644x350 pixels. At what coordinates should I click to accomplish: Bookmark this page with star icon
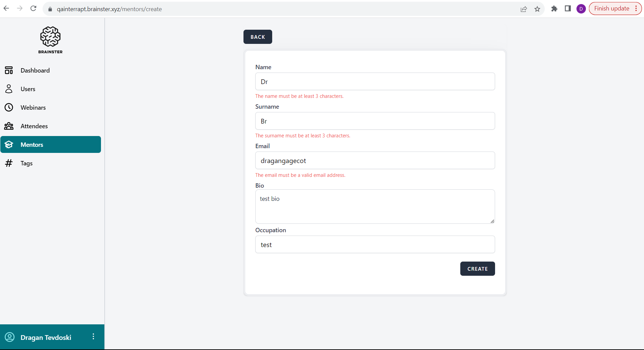click(537, 9)
